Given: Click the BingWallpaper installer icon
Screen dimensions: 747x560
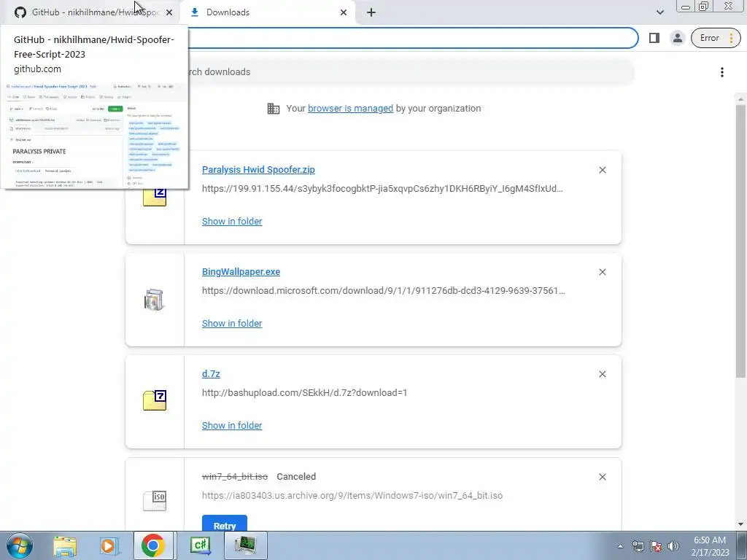Looking at the screenshot, I should [155, 300].
